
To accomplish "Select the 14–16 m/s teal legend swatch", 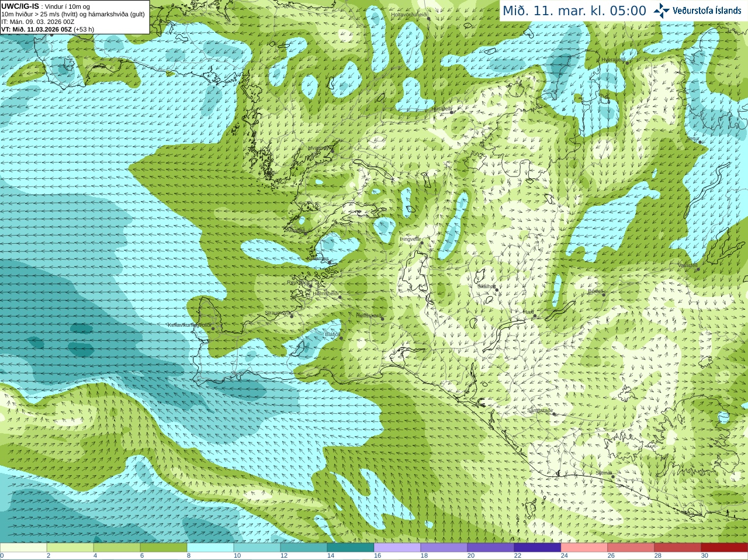I will tap(351, 548).
